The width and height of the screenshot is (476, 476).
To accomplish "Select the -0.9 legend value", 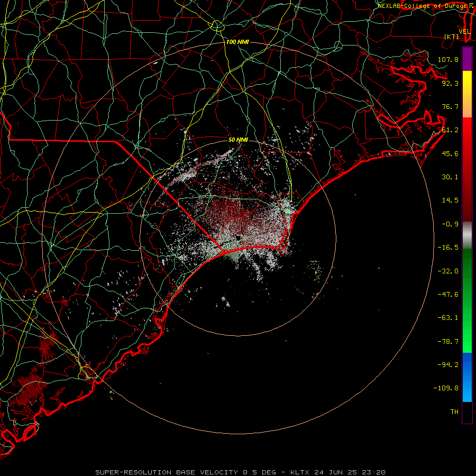I will click(450, 224).
